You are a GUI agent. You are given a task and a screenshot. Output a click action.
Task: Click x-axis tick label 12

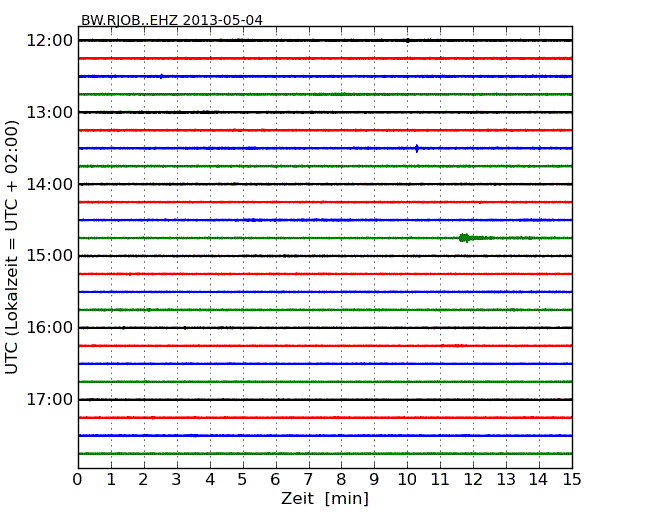click(x=473, y=479)
